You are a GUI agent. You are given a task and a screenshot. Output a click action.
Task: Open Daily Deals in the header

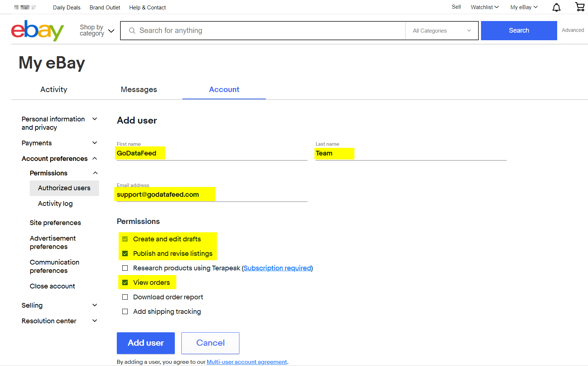click(67, 7)
